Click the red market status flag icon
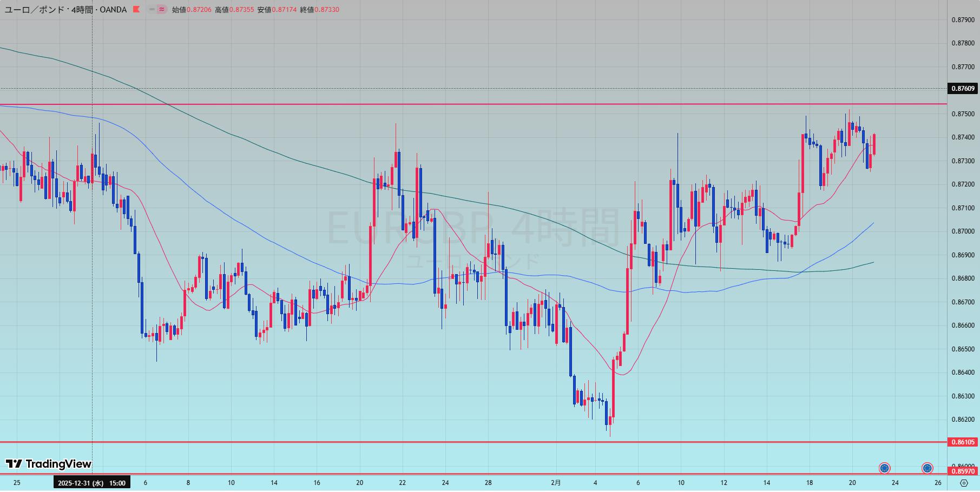 point(136,10)
